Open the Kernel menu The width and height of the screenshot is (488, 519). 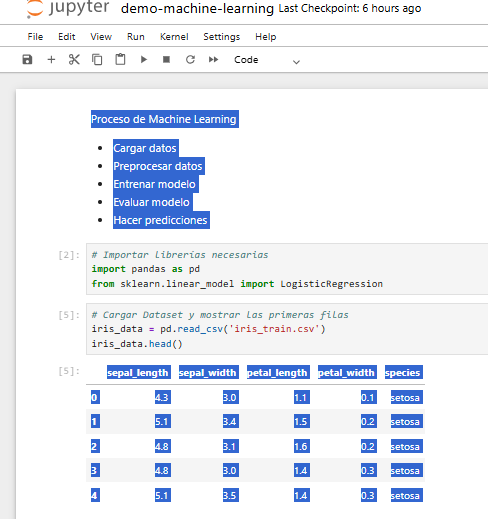[x=174, y=37]
